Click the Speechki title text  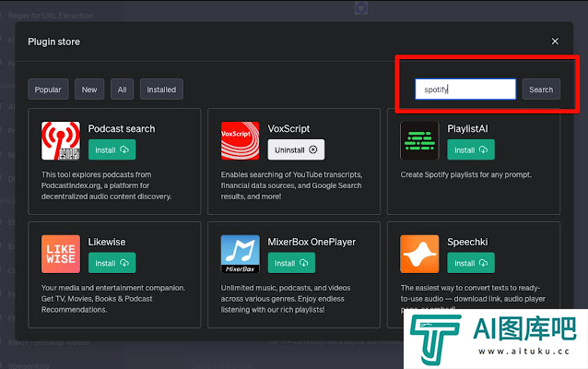[467, 242]
